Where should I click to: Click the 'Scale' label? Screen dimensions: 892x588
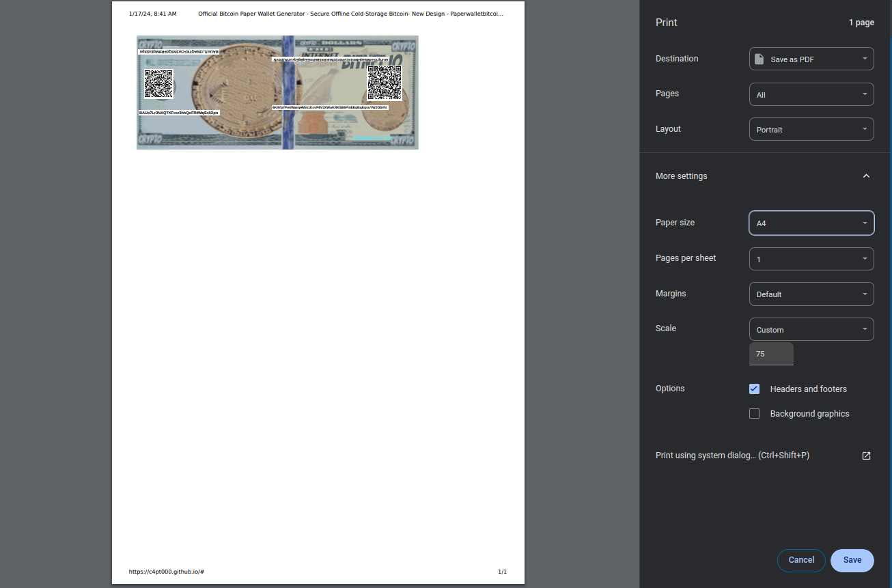coord(666,328)
